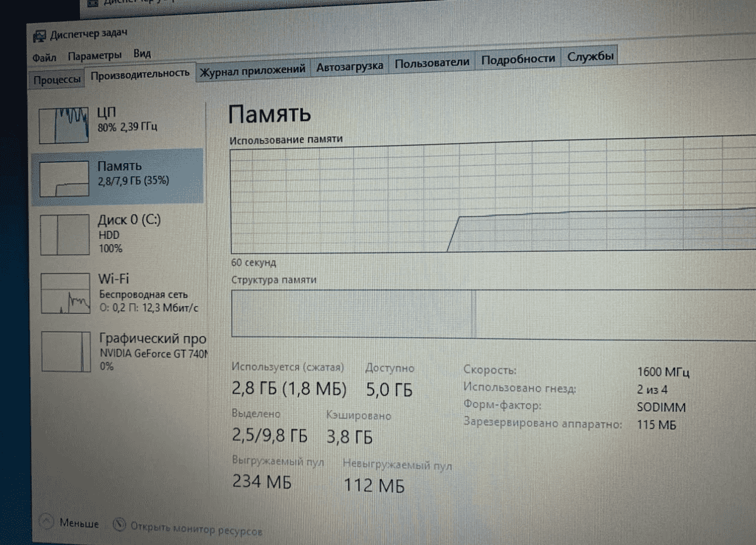Switch to the Службы tab
Screen dimensions: 756x545
590,57
